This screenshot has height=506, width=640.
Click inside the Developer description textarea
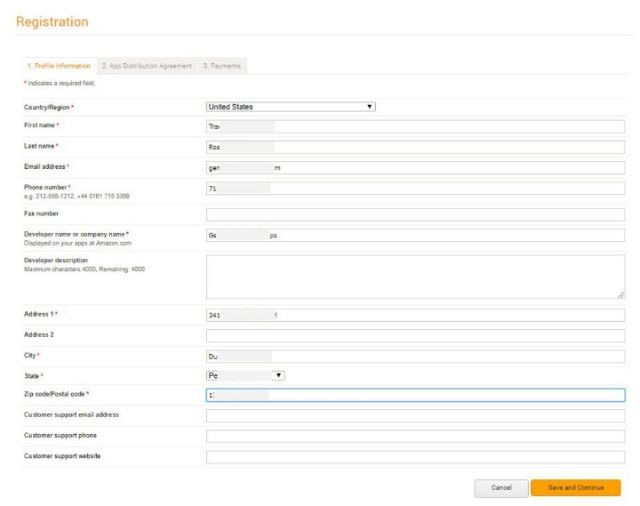(415, 275)
